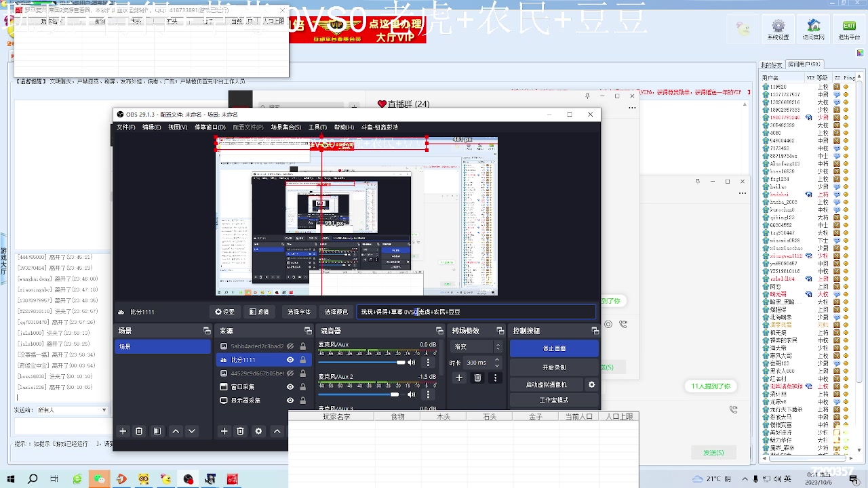Remove the selected source using trash icon
Screen dimensions: 868x488
pyautogui.click(x=240, y=431)
